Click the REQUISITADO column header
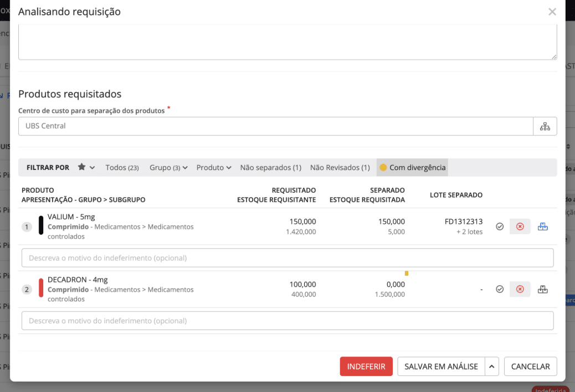This screenshot has width=575, height=392. pos(294,190)
